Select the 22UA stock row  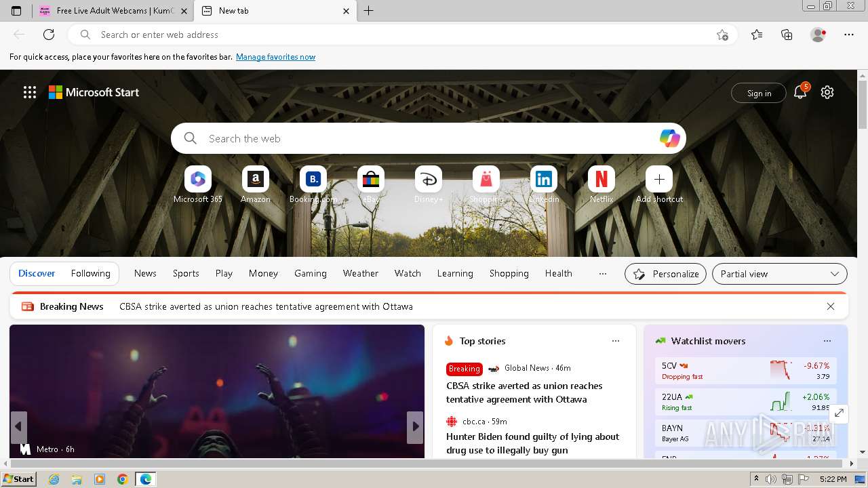[746, 402]
